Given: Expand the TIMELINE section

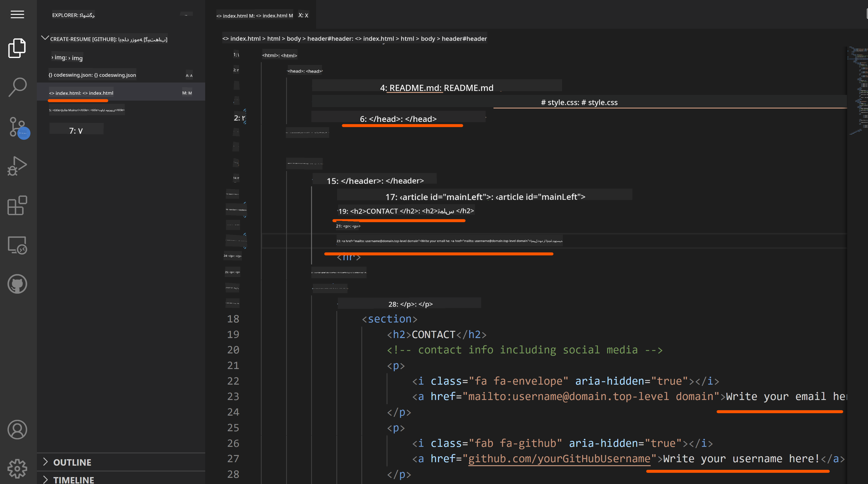Looking at the screenshot, I should 74,480.
